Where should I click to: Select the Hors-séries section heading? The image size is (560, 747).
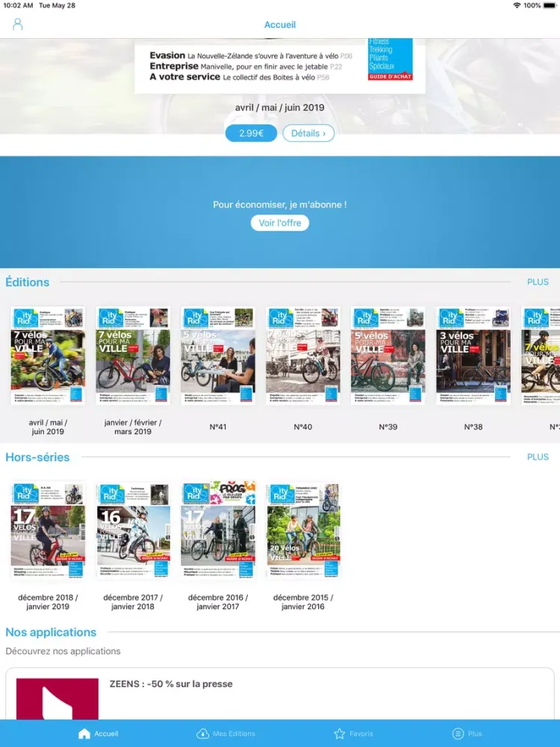pyautogui.click(x=37, y=457)
